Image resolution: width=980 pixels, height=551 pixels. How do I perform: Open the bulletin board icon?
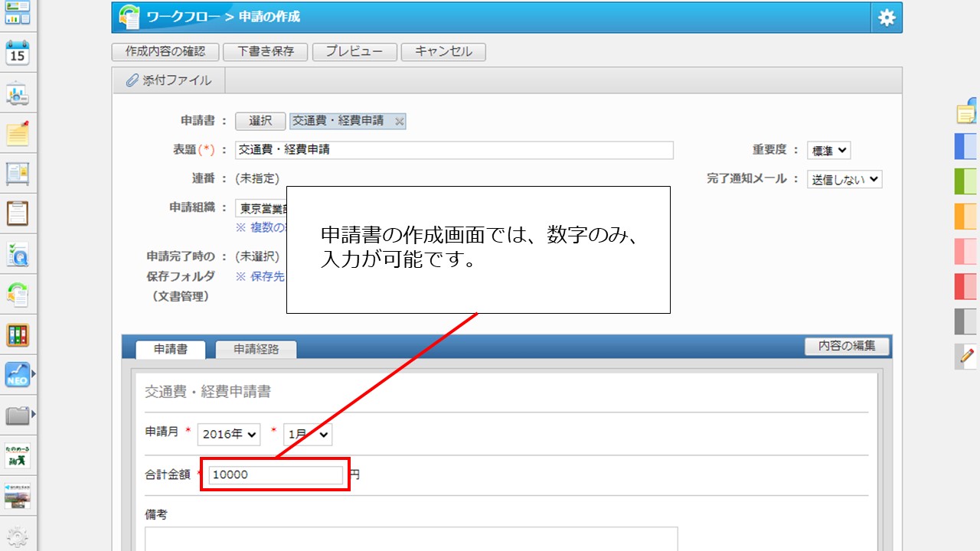click(17, 174)
